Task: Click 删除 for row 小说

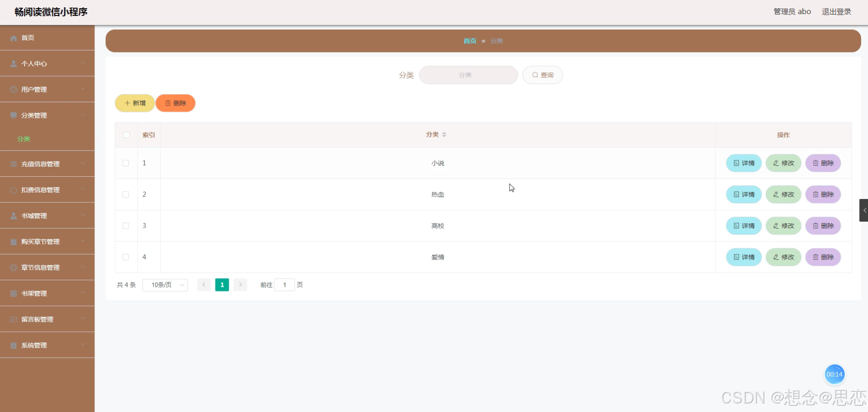Action: [823, 163]
